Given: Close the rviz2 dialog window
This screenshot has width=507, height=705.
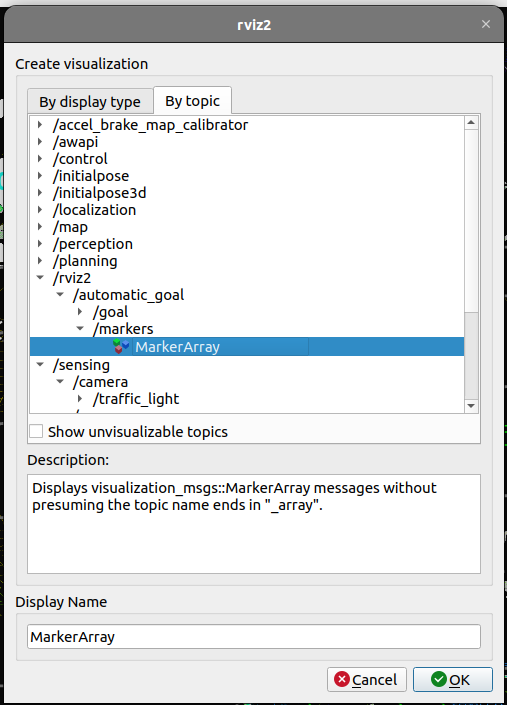Looking at the screenshot, I should click(x=486, y=24).
